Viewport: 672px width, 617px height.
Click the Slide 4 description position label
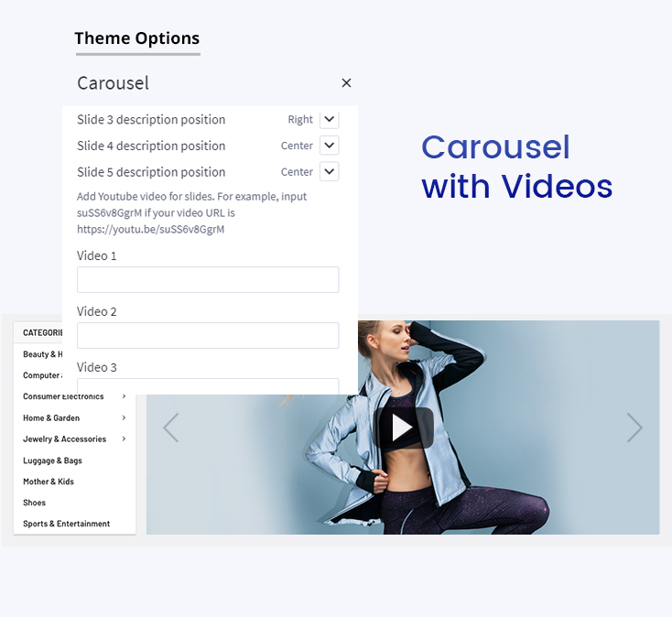151,146
